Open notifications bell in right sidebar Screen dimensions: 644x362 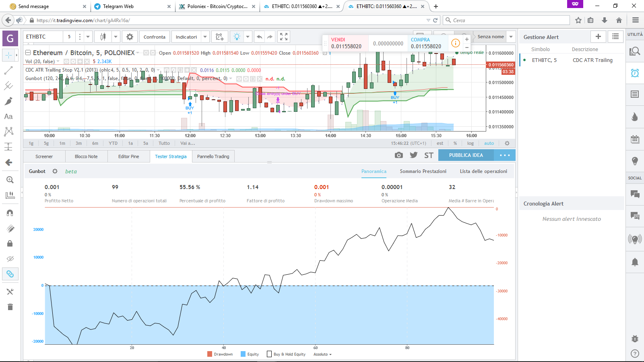[635, 262]
